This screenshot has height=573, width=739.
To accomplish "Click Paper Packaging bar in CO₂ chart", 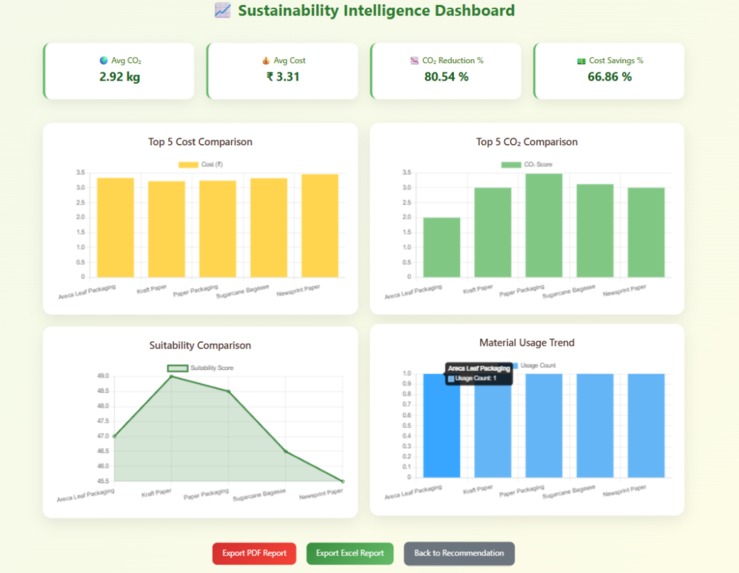I will click(x=544, y=225).
